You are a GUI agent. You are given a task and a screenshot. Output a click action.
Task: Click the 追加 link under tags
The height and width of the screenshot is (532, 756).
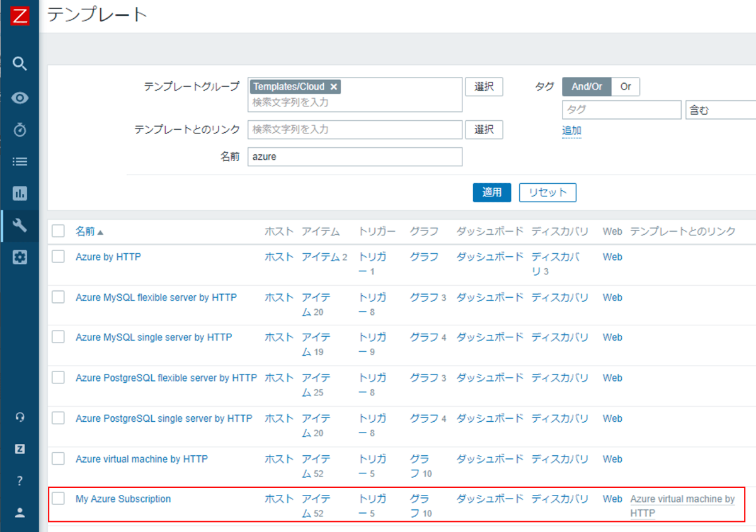click(571, 131)
